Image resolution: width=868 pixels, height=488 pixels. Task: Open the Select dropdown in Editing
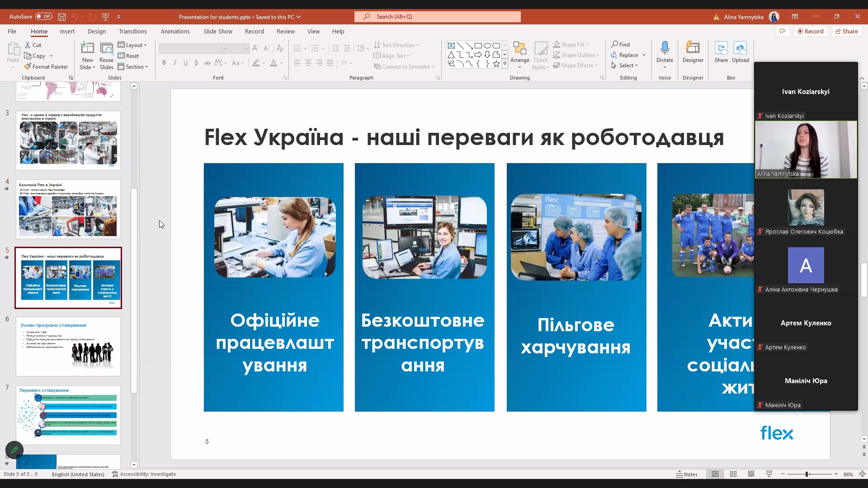coord(625,66)
